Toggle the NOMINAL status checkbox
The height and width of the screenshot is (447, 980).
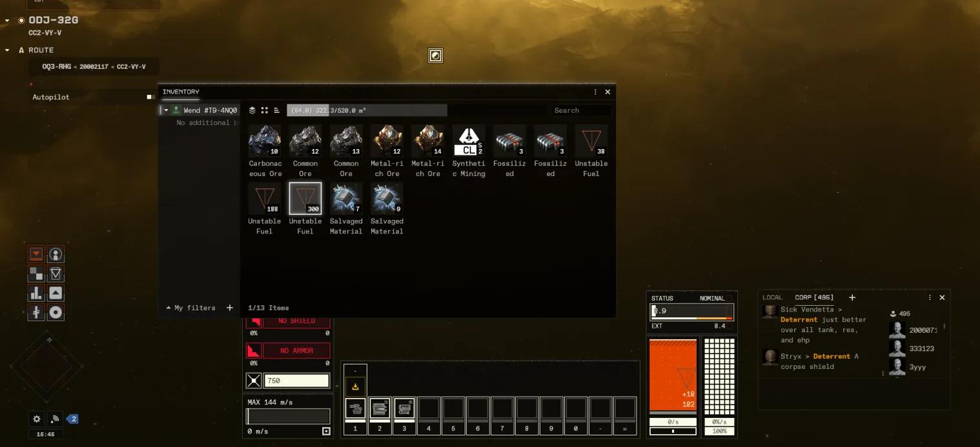click(730, 298)
